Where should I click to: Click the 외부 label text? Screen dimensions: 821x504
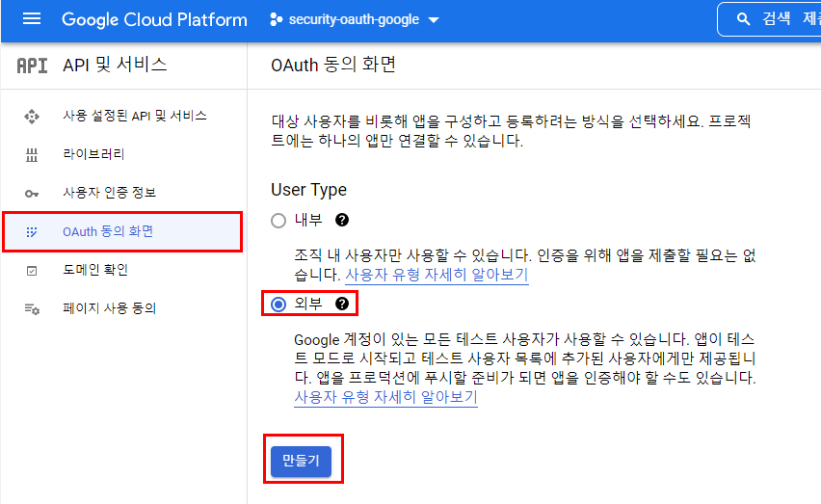point(308,304)
